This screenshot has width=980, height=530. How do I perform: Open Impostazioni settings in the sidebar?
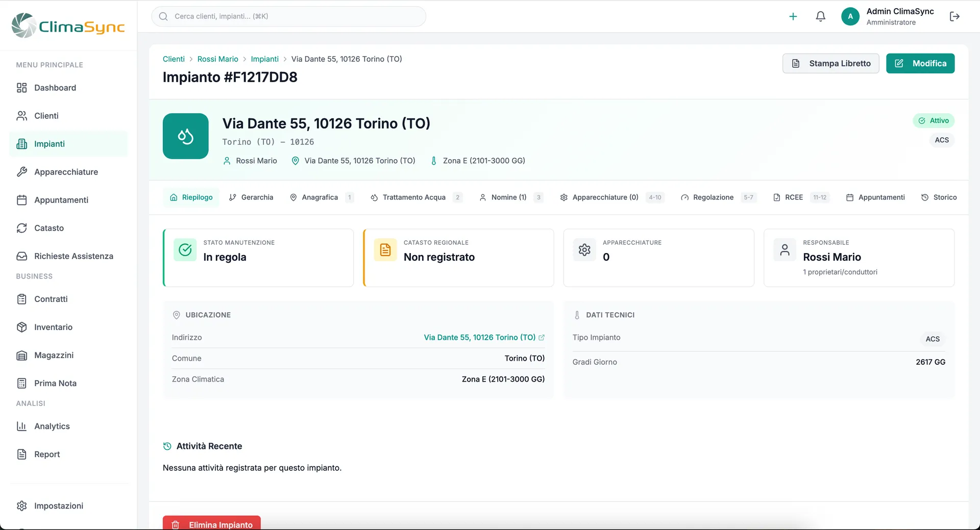pyautogui.click(x=68, y=506)
